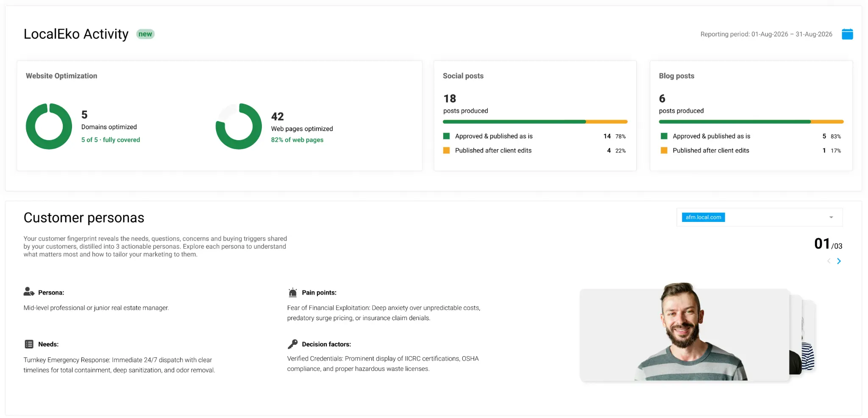Click the '6' posts produced number

[x=662, y=99]
